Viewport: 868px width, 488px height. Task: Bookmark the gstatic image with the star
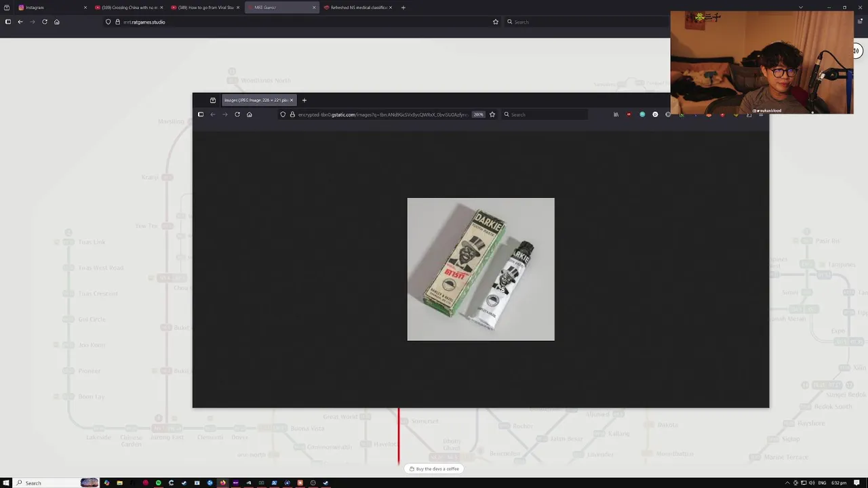tap(492, 115)
